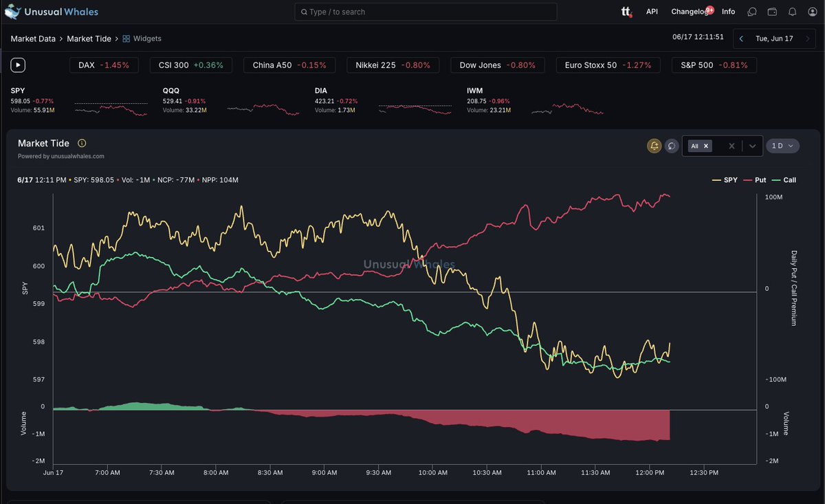Click the Unusual Whales logo
Viewport: 825px width, 504px height.
[52, 12]
